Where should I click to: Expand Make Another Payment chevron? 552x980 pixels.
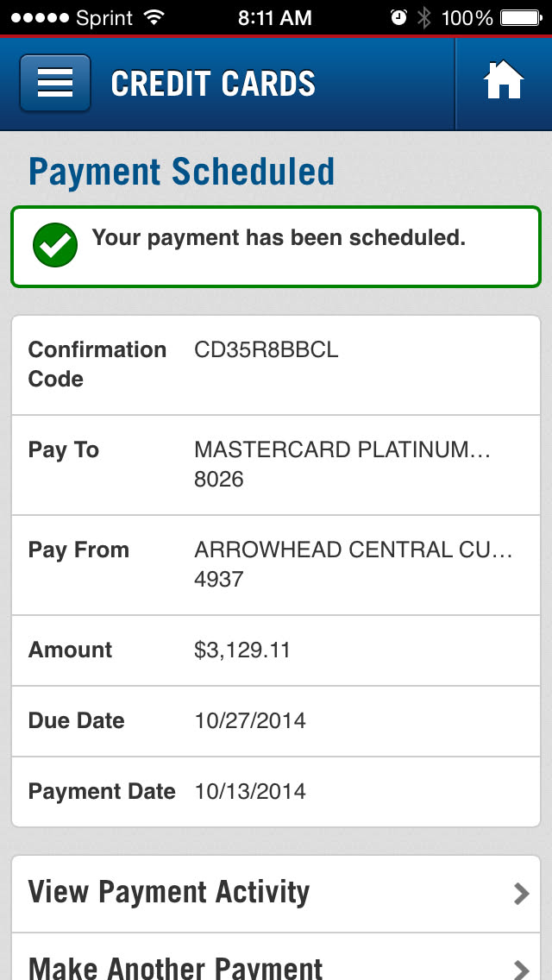521,969
